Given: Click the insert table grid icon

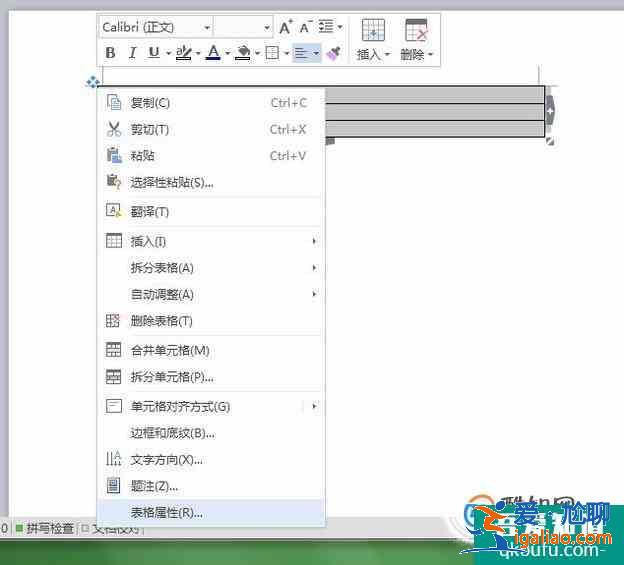Looking at the screenshot, I should (x=373, y=30).
